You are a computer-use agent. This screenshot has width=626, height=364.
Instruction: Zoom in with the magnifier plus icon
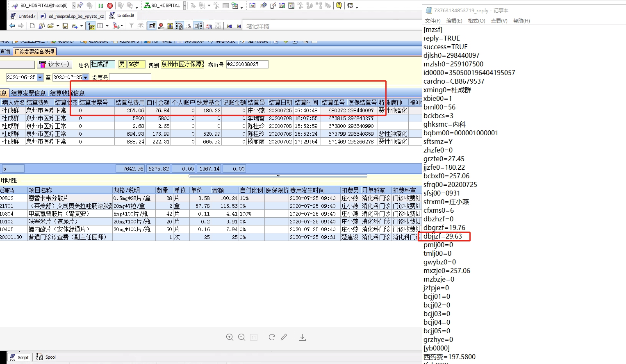tap(230, 337)
